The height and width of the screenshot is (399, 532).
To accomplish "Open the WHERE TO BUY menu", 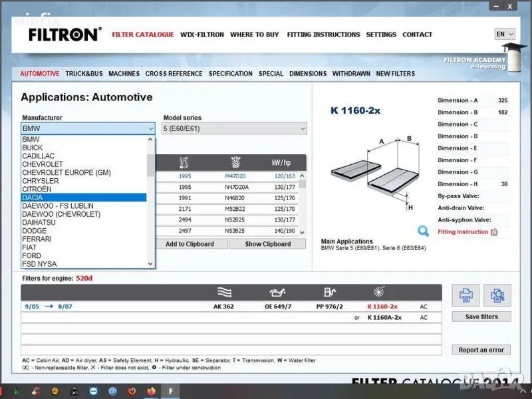I will [x=255, y=35].
